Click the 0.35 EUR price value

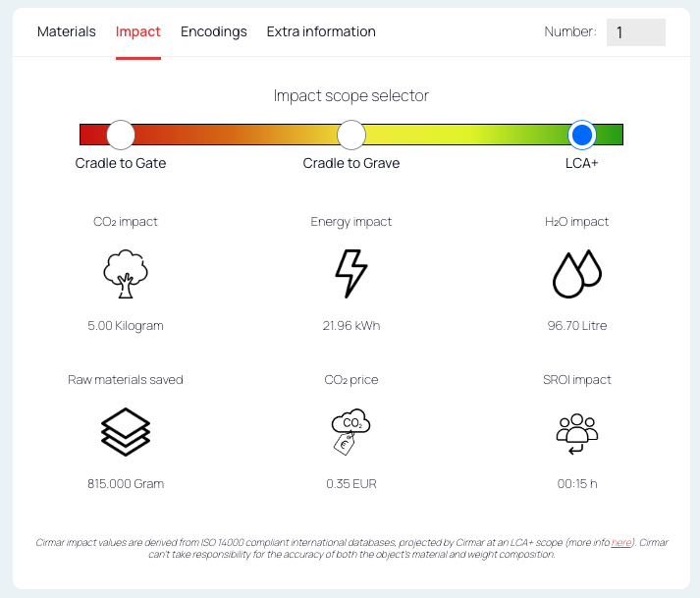pyautogui.click(x=351, y=484)
